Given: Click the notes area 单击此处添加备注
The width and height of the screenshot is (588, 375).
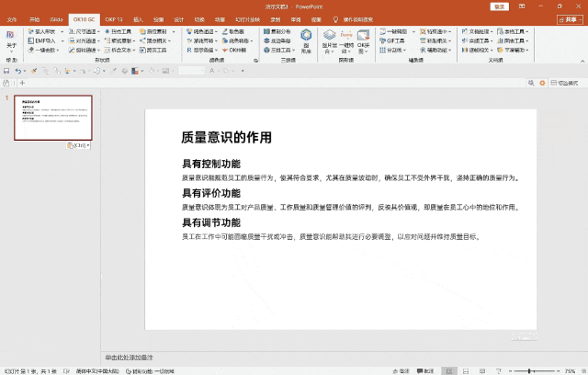Looking at the screenshot, I should coord(129,358).
